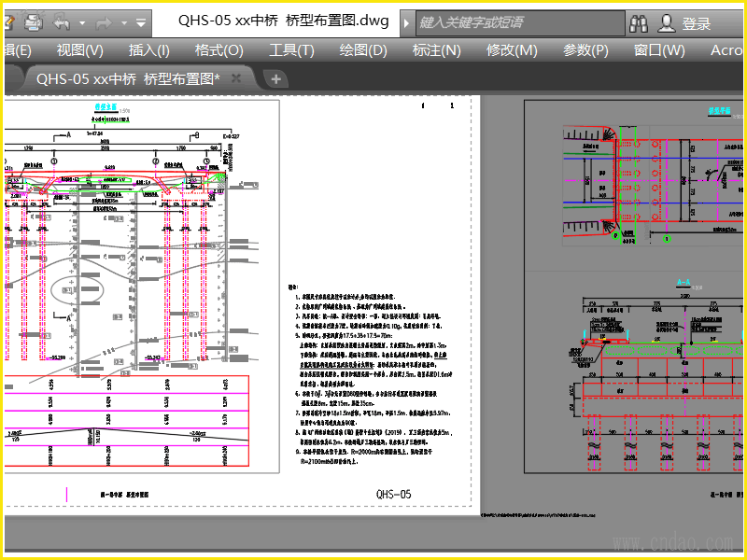Viewport: 747px width, 560px height.
Task: Click the keyword search input field
Action: tap(520, 22)
